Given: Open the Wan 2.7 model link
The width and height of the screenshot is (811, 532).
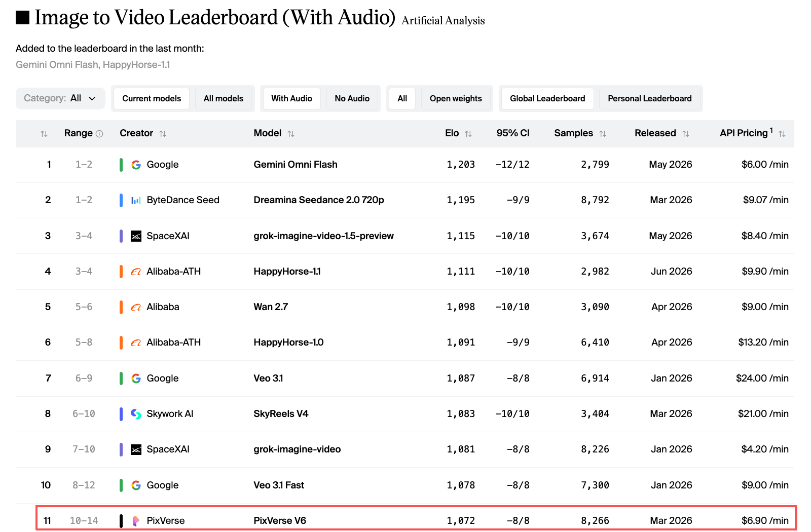Looking at the screenshot, I should tap(271, 307).
